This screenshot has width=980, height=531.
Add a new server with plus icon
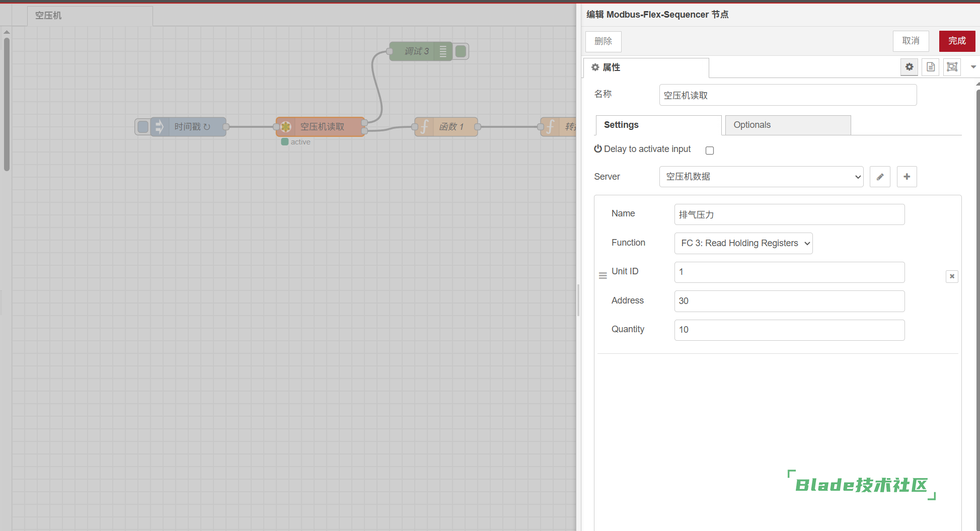click(907, 177)
